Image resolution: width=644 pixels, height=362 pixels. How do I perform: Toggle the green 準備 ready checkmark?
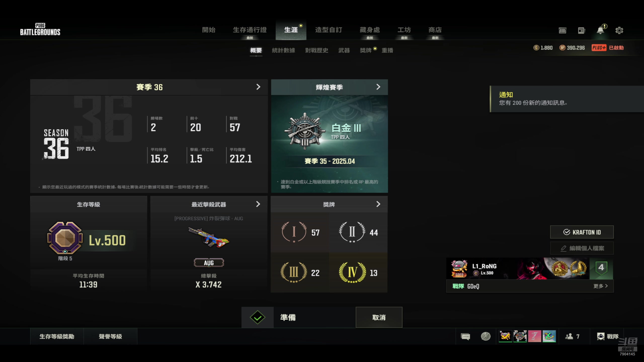click(258, 317)
